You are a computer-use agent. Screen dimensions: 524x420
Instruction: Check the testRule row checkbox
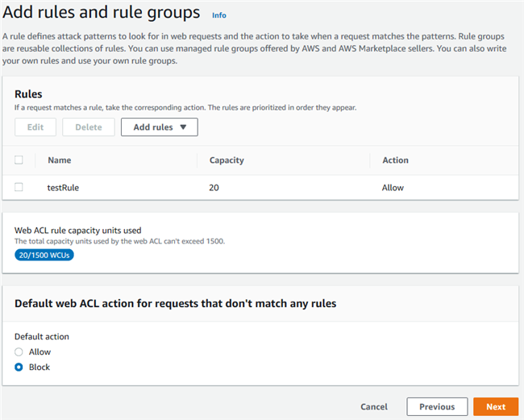point(19,187)
